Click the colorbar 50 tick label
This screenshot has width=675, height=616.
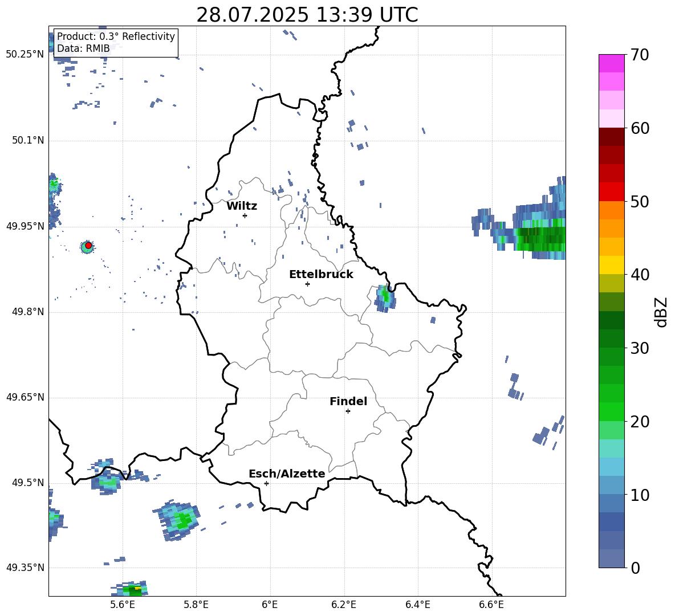coord(640,202)
